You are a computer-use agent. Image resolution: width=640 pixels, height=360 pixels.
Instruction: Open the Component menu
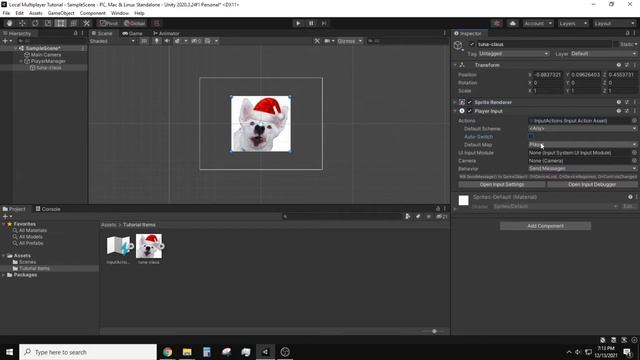(x=93, y=13)
